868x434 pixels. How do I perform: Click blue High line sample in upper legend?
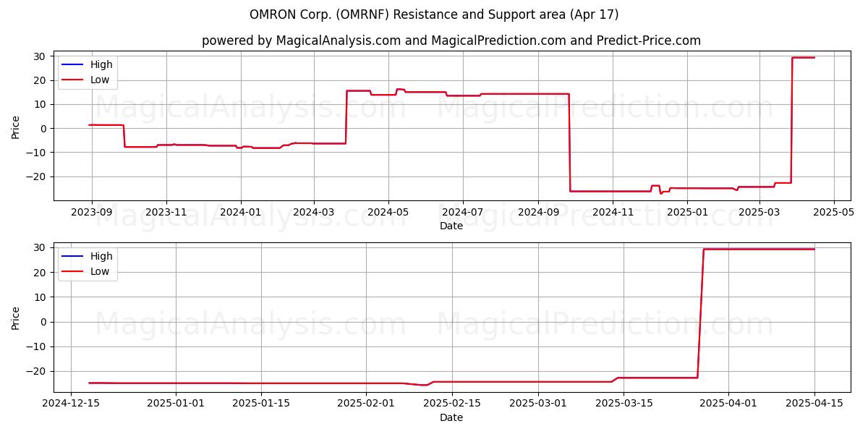tap(72, 65)
